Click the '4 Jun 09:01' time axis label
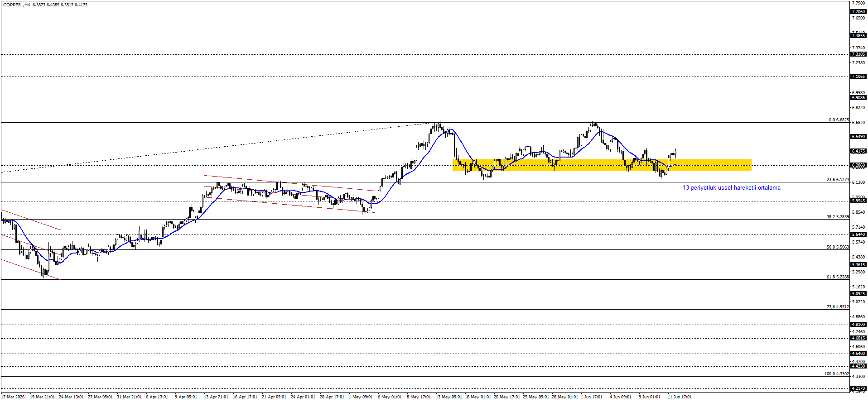This screenshot has width=868, height=402. pos(621,397)
